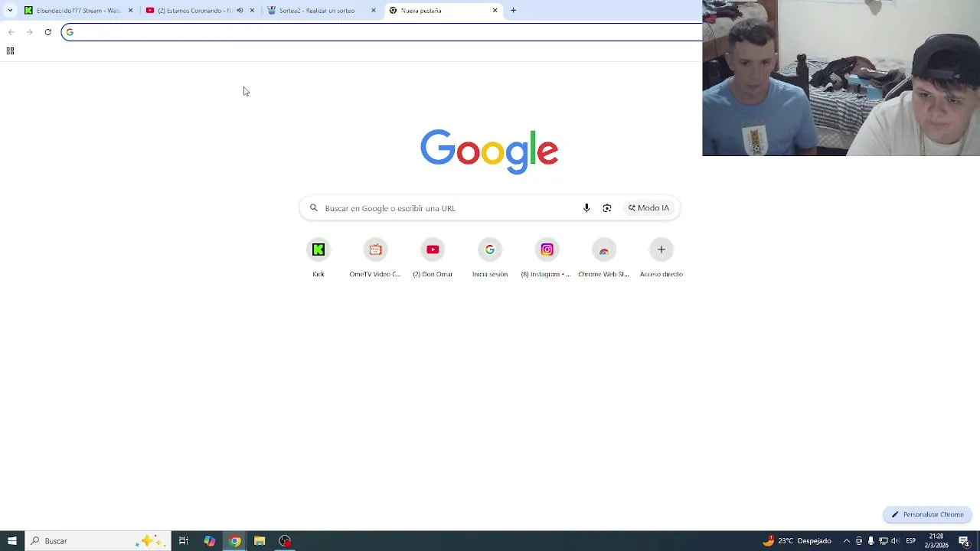Click the camera tray icon
This screenshot has width=980, height=551.
(x=859, y=541)
